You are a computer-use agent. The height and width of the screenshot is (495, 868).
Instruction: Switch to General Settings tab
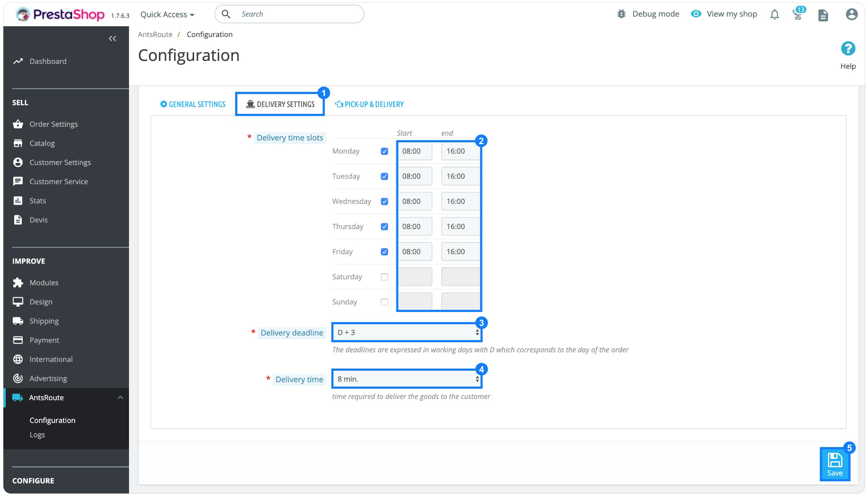point(193,104)
